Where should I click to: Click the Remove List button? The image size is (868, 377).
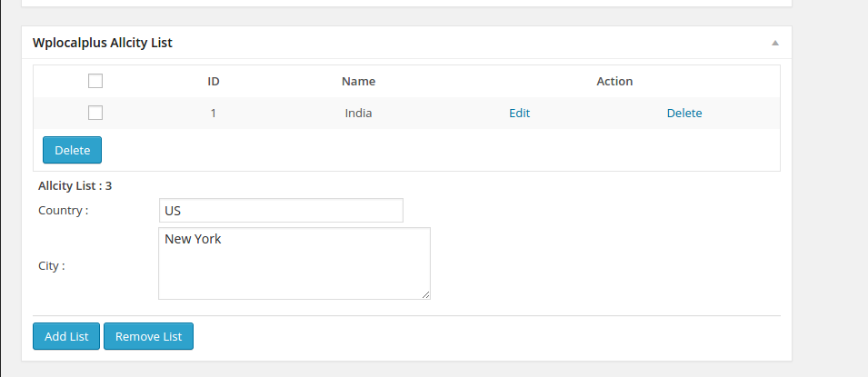pyautogui.click(x=148, y=336)
